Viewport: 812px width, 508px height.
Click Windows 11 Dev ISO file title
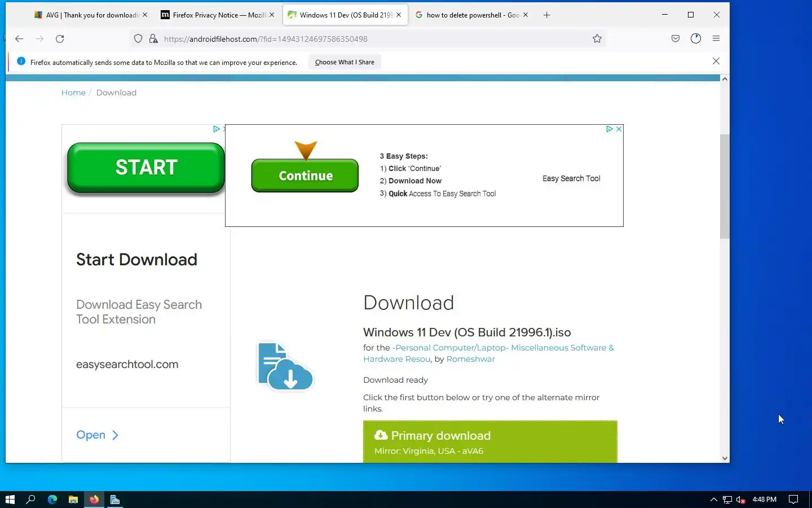(467, 332)
